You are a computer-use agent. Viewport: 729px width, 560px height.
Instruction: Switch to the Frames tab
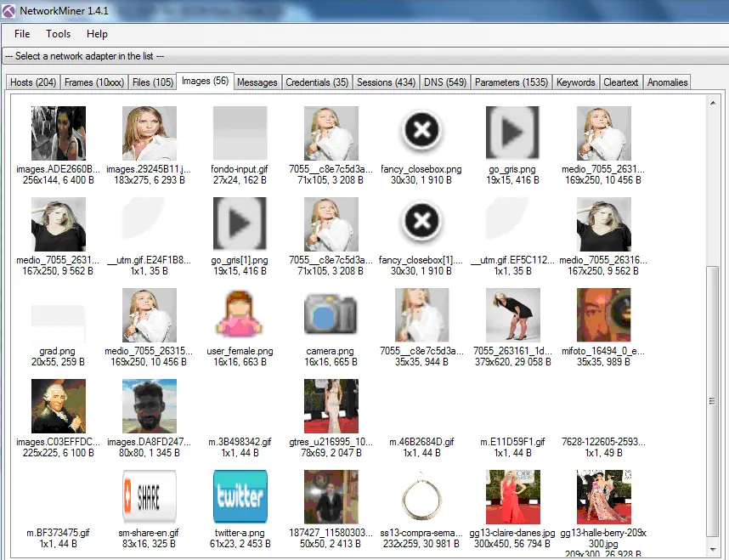click(x=94, y=82)
